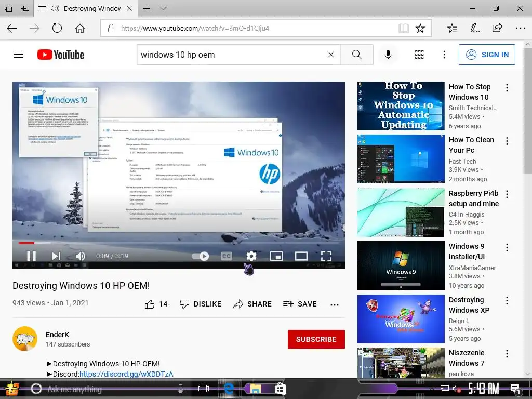Refresh the YouTube page
532x399 pixels.
point(57,28)
